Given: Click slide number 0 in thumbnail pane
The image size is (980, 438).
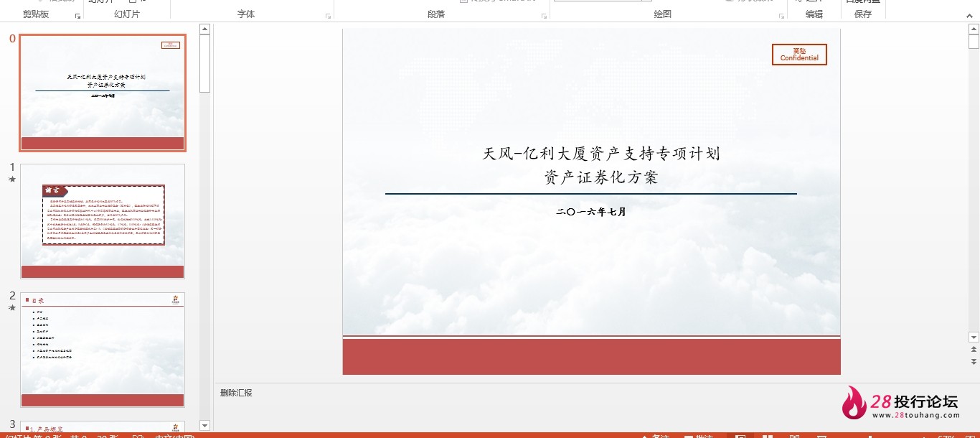Looking at the screenshot, I should pyautogui.click(x=12, y=39).
